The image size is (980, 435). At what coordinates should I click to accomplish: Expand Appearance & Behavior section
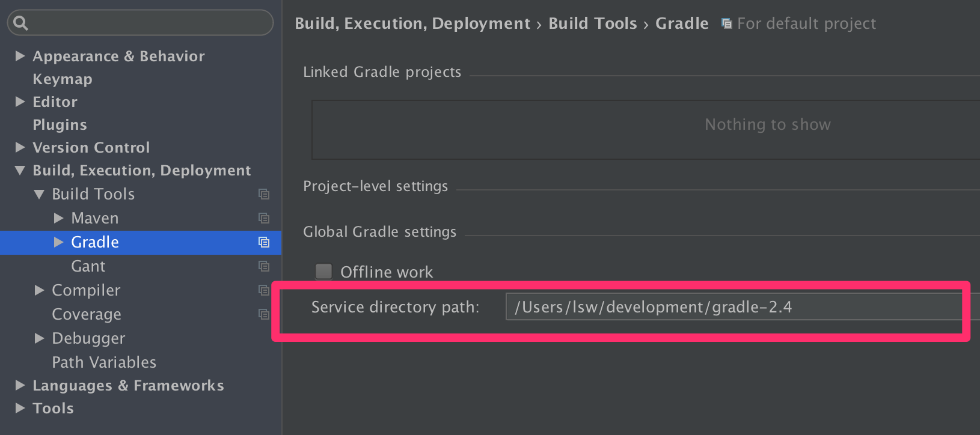(x=20, y=56)
